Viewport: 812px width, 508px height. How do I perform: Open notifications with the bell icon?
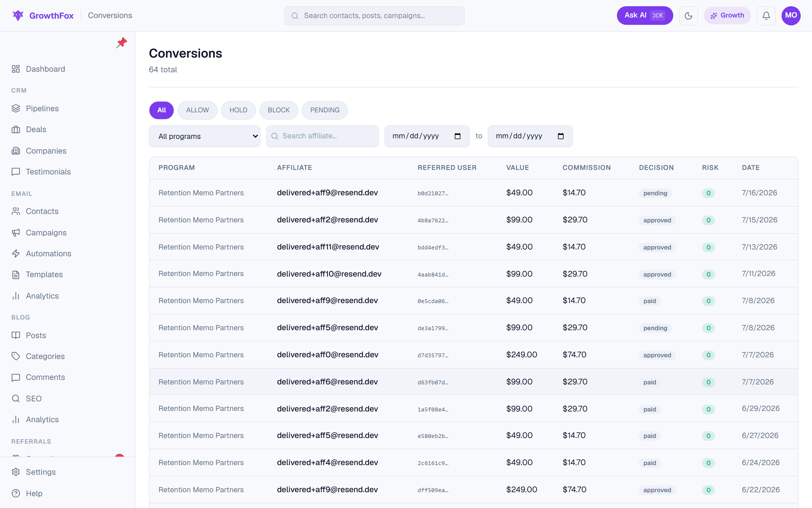[x=766, y=16]
